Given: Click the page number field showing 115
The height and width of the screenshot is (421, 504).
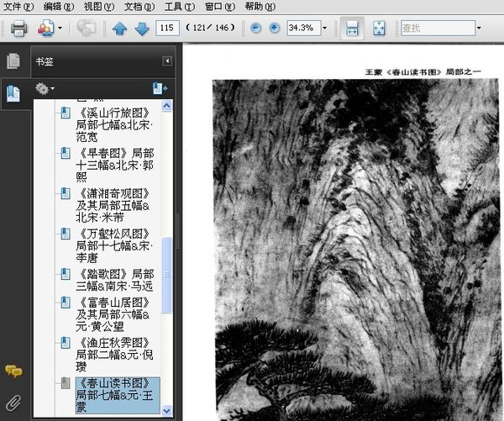Looking at the screenshot, I should [x=167, y=28].
